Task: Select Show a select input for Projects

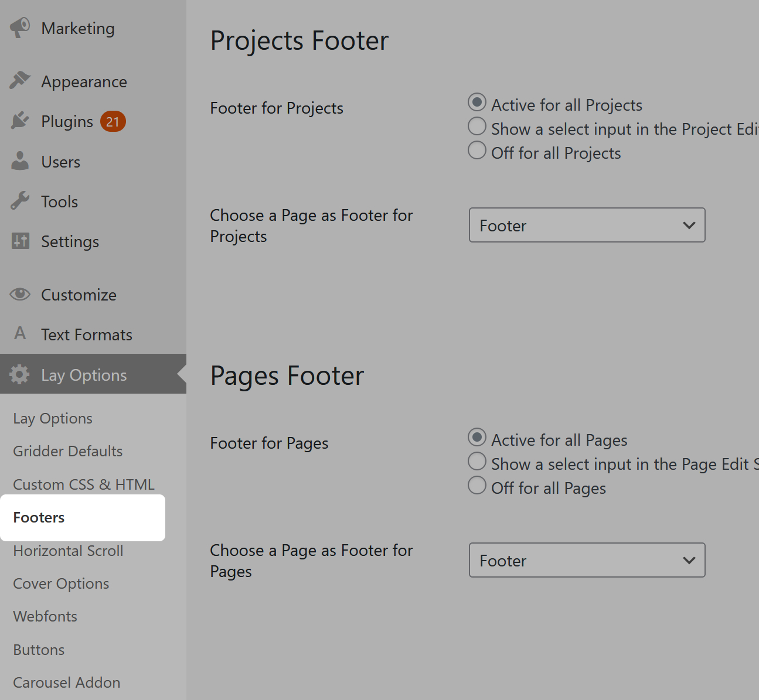Action: click(476, 126)
